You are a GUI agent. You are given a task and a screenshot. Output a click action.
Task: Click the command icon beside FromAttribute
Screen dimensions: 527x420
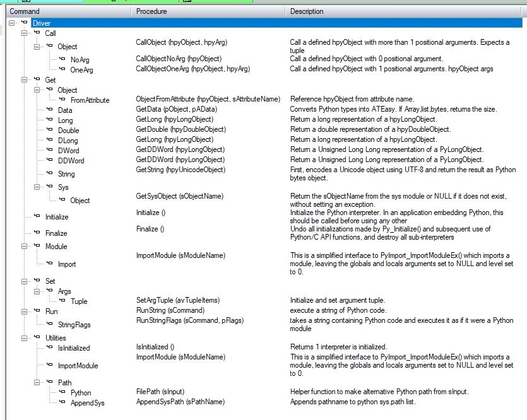tap(62, 99)
